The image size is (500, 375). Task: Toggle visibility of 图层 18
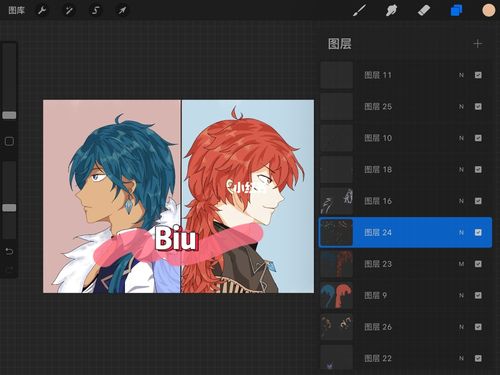coord(478,169)
